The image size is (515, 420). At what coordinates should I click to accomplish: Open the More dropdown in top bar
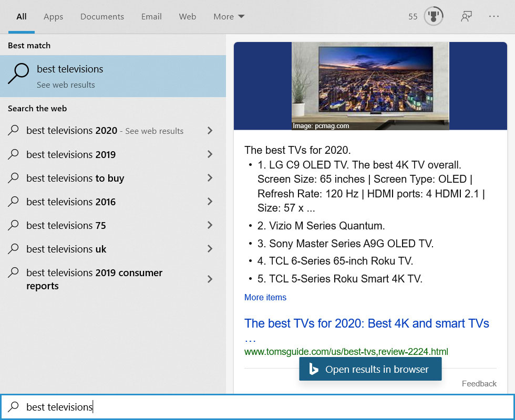(x=229, y=16)
